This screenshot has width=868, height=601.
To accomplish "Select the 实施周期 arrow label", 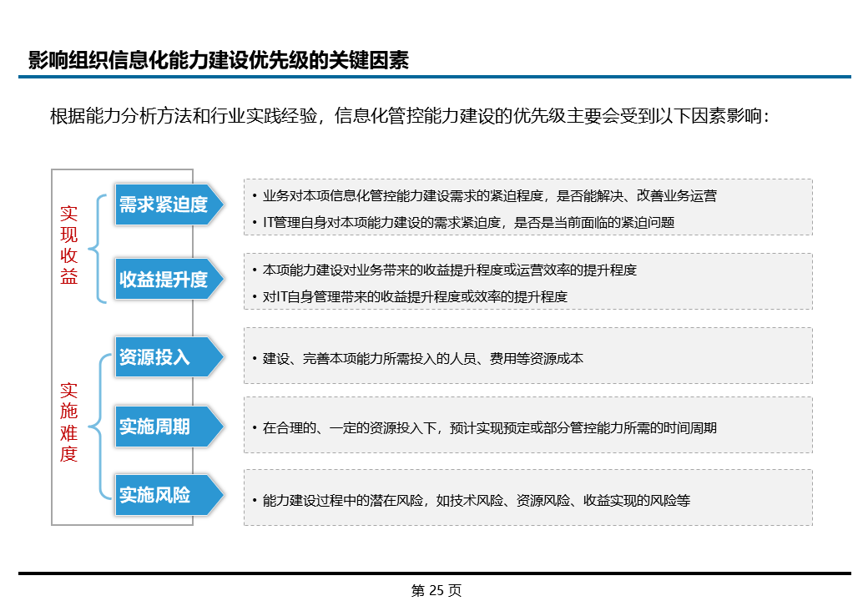I will coord(169,426).
